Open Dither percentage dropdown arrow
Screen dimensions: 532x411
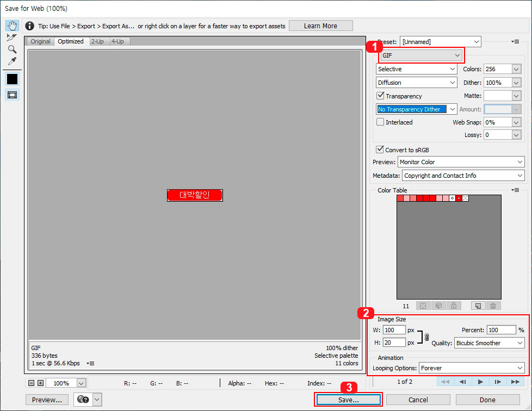tap(516, 83)
